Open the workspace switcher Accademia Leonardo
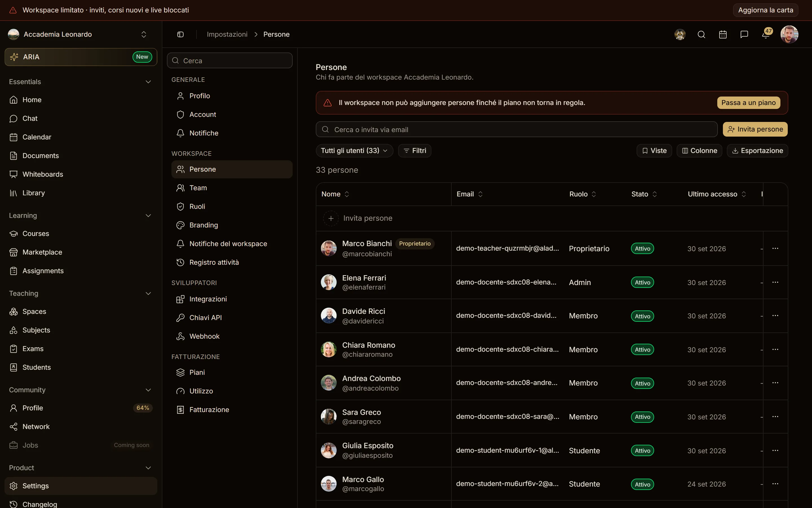The image size is (812, 508). click(78, 34)
